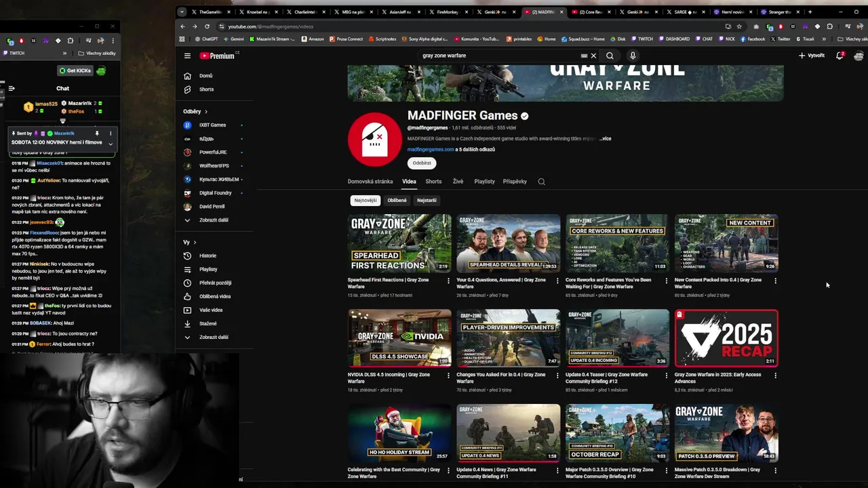This screenshot has height=488, width=868.
Task: Open the account avatar menu
Action: (x=859, y=56)
